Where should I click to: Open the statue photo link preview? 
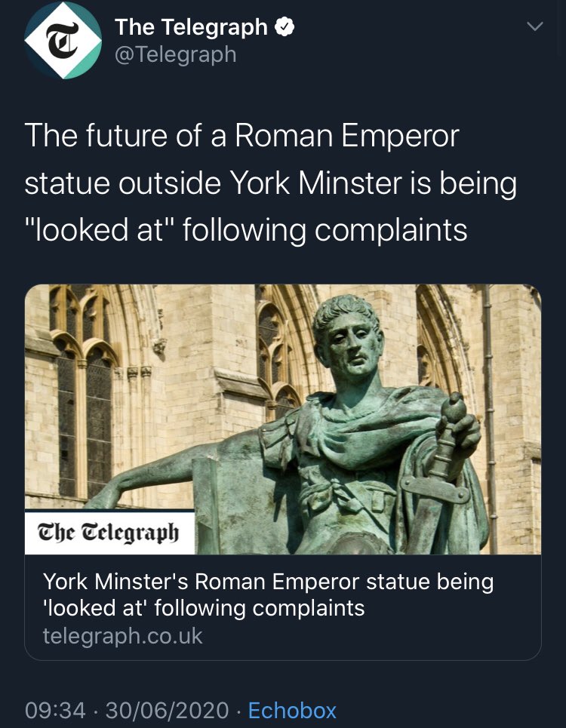[283, 419]
